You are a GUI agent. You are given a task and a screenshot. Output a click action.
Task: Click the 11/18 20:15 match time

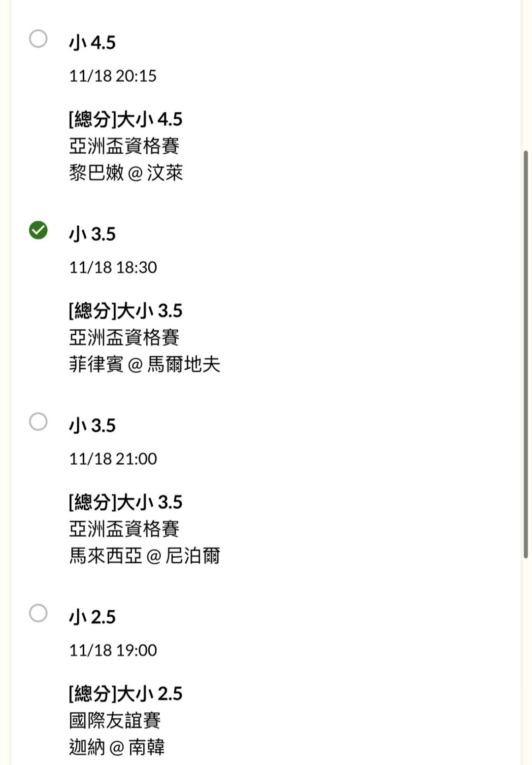click(x=113, y=76)
